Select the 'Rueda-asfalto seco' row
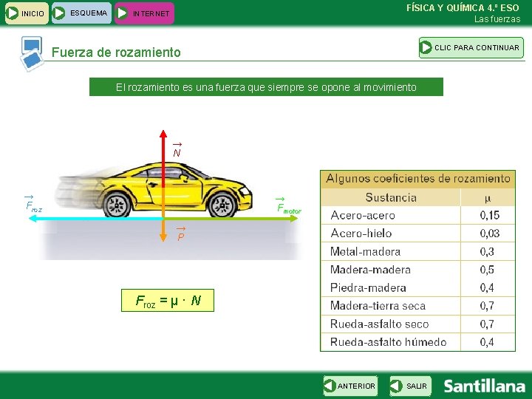 pos(418,324)
